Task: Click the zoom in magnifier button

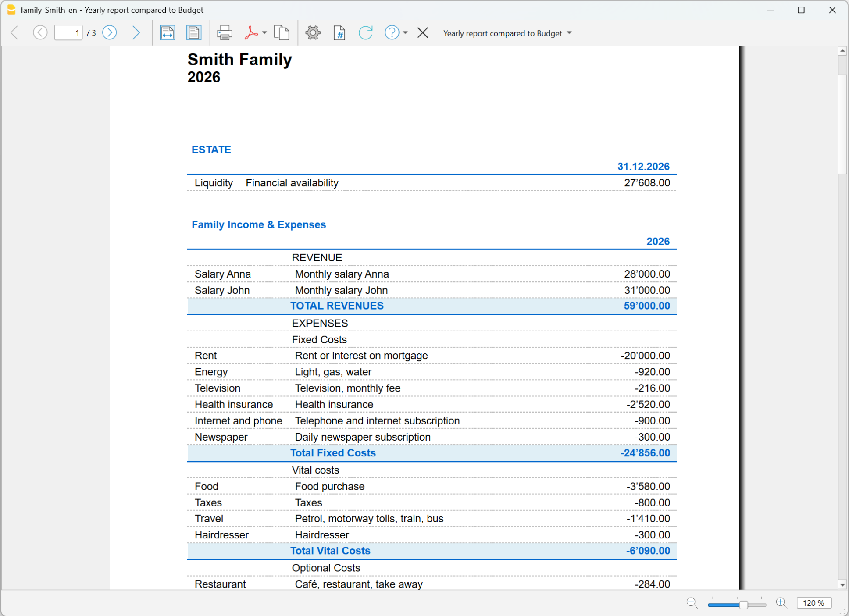Action: pyautogui.click(x=781, y=603)
